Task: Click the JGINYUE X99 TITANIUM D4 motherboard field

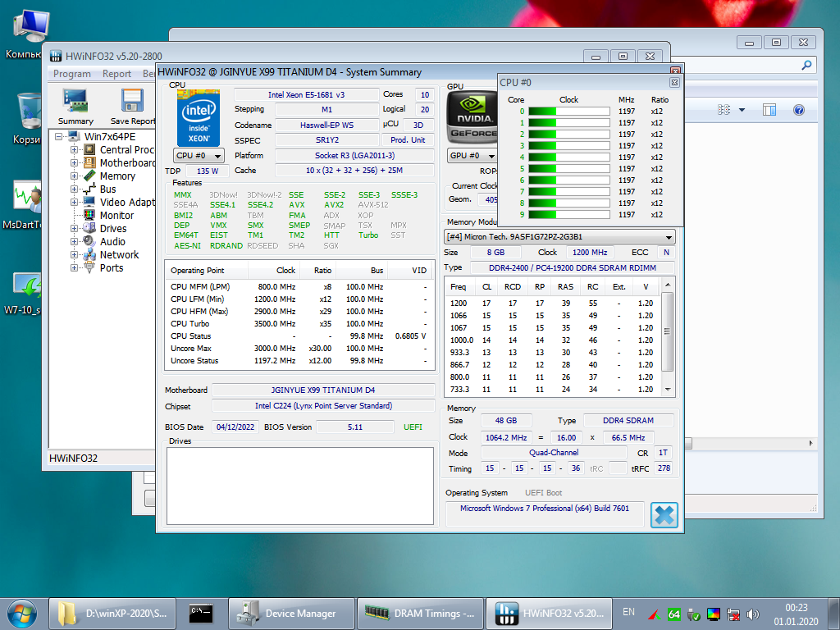Action: click(323, 390)
